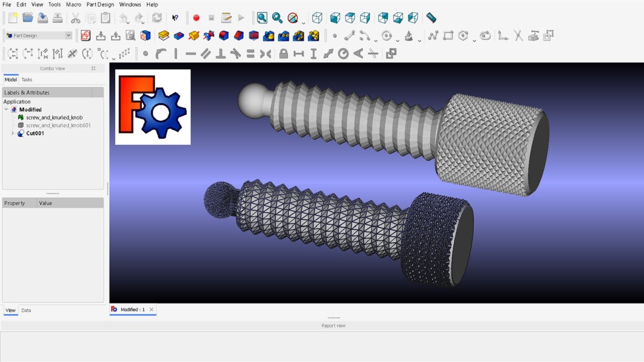Switch to the Tasks tab
Viewport: 644px width, 362px height.
pyautogui.click(x=27, y=79)
